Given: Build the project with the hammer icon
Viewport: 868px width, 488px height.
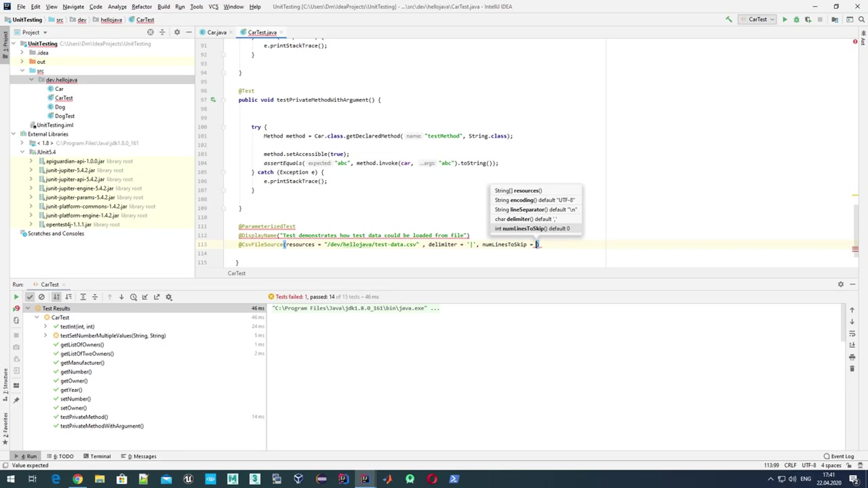Looking at the screenshot, I should 729,19.
